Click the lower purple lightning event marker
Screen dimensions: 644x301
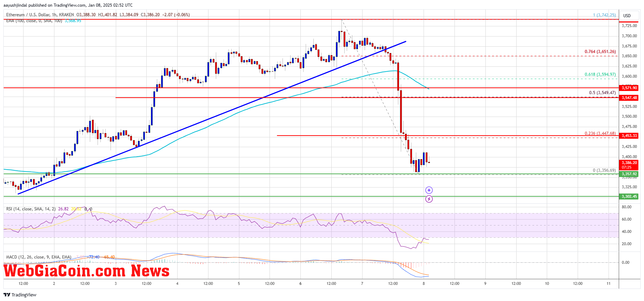tap(429, 199)
